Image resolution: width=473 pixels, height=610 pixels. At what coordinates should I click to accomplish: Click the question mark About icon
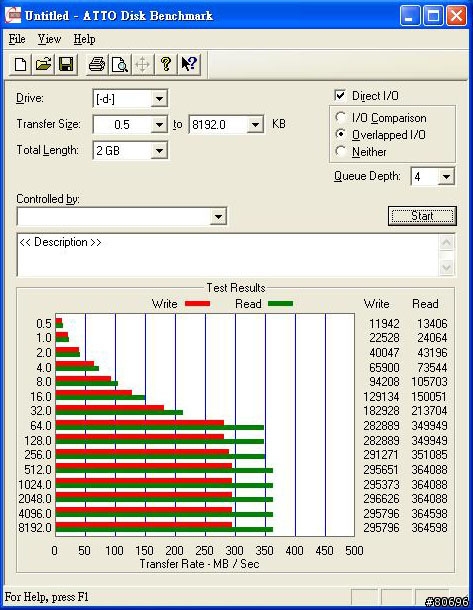pyautogui.click(x=166, y=64)
